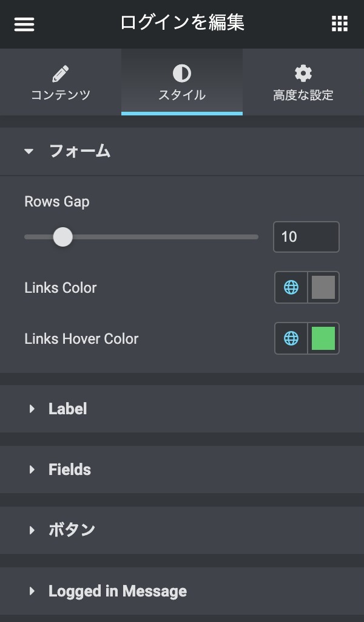
Task: Click the Rows Gap value input field
Action: pos(306,237)
